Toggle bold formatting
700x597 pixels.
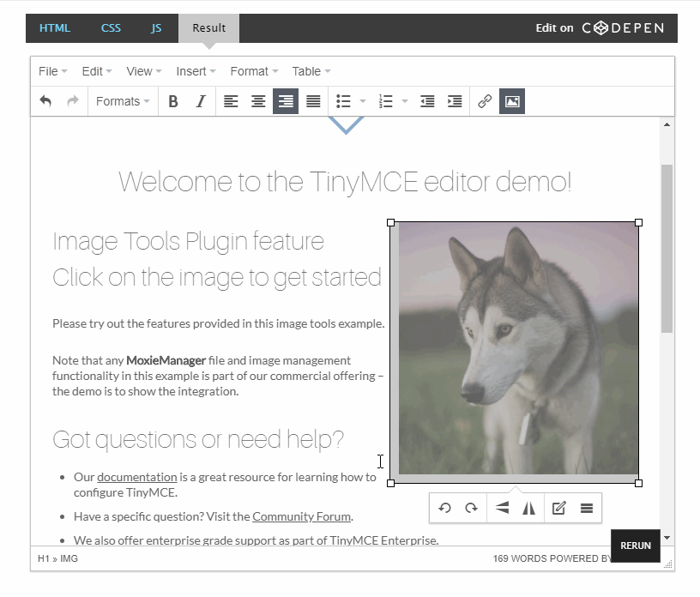tap(173, 101)
